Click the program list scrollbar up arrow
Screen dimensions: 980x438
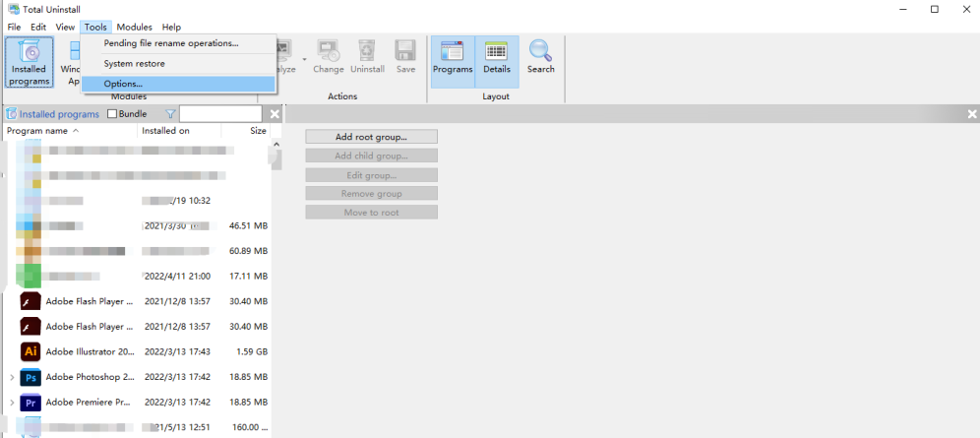(276, 145)
